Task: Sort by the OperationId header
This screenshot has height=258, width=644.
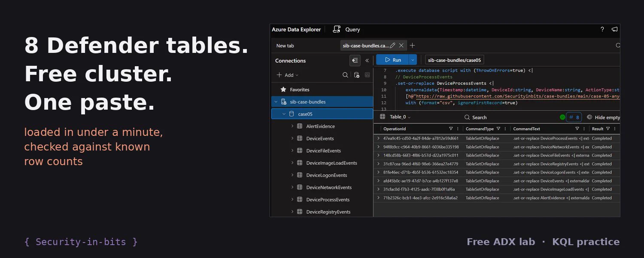Action: [395, 129]
